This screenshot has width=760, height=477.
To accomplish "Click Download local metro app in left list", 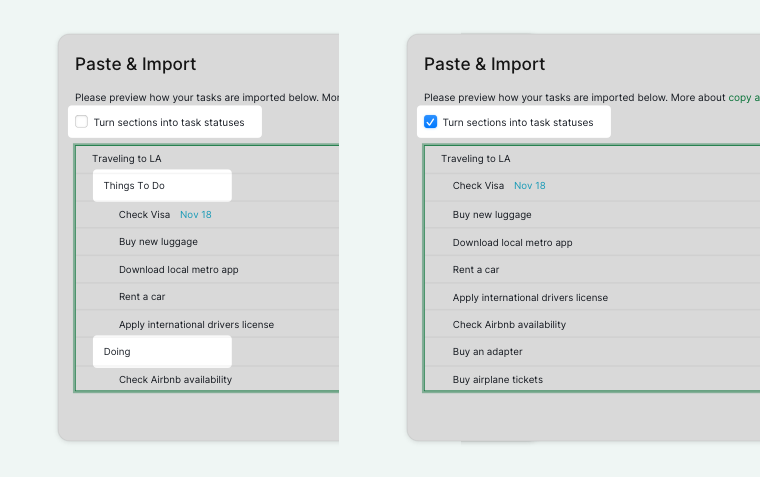I will pyautogui.click(x=179, y=270).
